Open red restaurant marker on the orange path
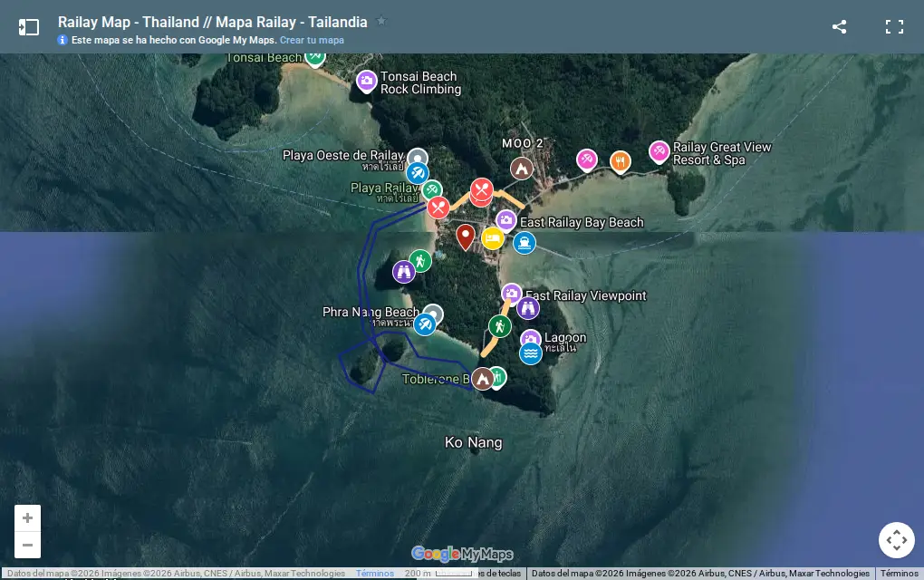 click(x=481, y=189)
